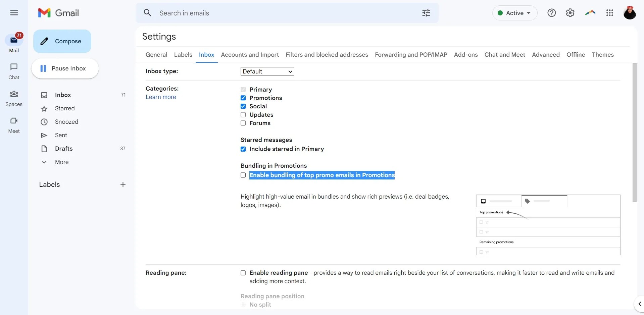The width and height of the screenshot is (644, 315).
Task: Open the Spaces panel
Action: point(13,98)
